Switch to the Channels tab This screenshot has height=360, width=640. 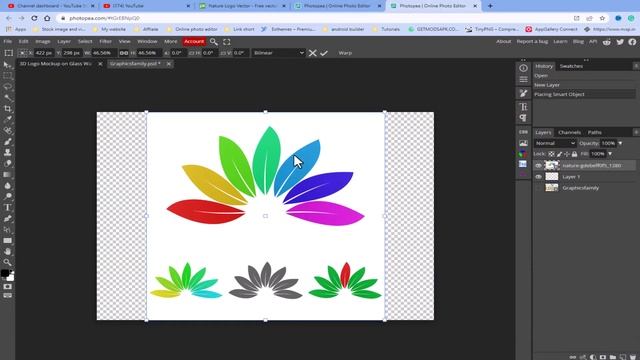(569, 132)
